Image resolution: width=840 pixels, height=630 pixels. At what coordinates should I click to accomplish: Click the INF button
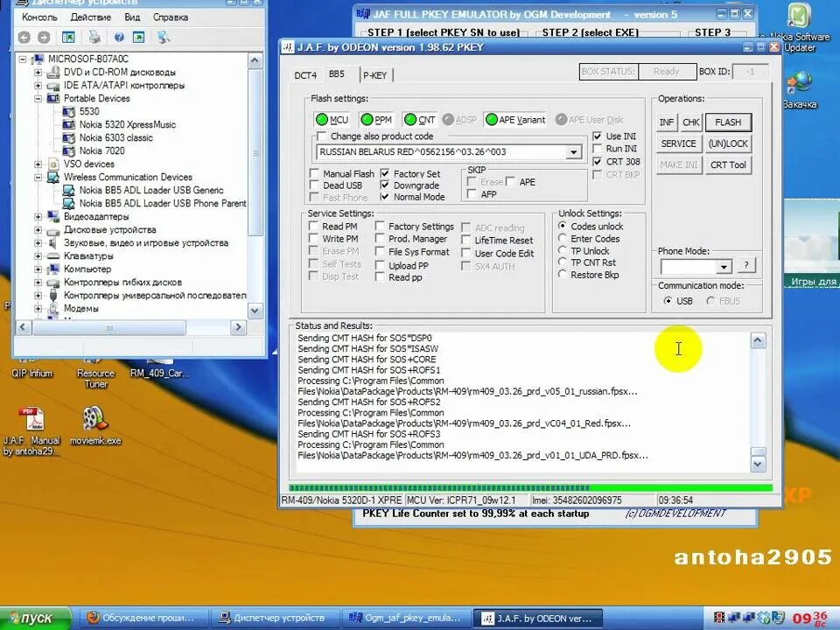click(x=667, y=122)
